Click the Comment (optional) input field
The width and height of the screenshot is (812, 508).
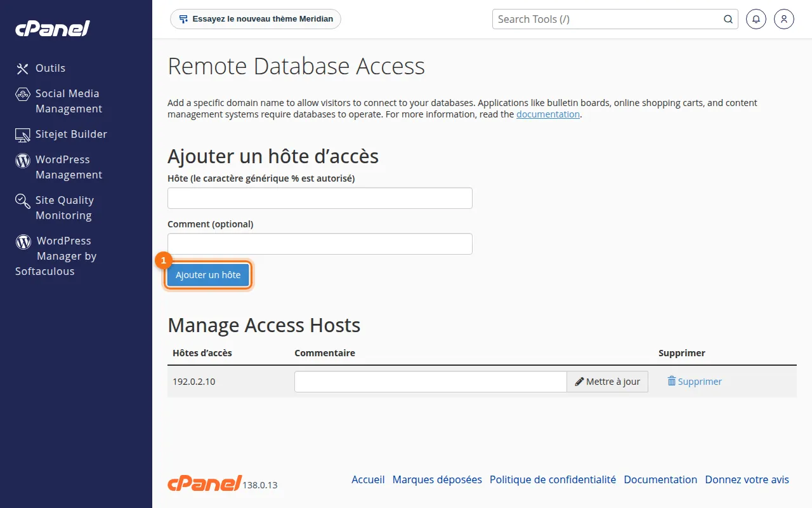tap(320, 244)
